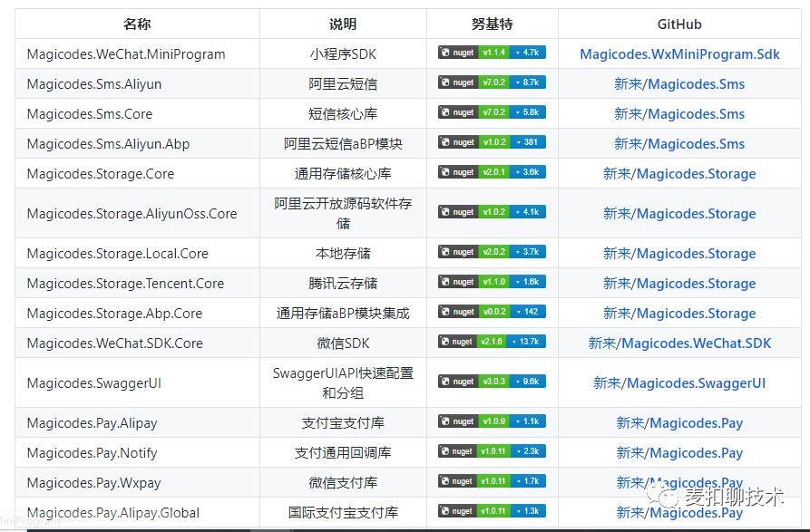Open the 新来/Magicodes.WeChat.SDK link
The height and width of the screenshot is (532, 810).
coord(679,343)
